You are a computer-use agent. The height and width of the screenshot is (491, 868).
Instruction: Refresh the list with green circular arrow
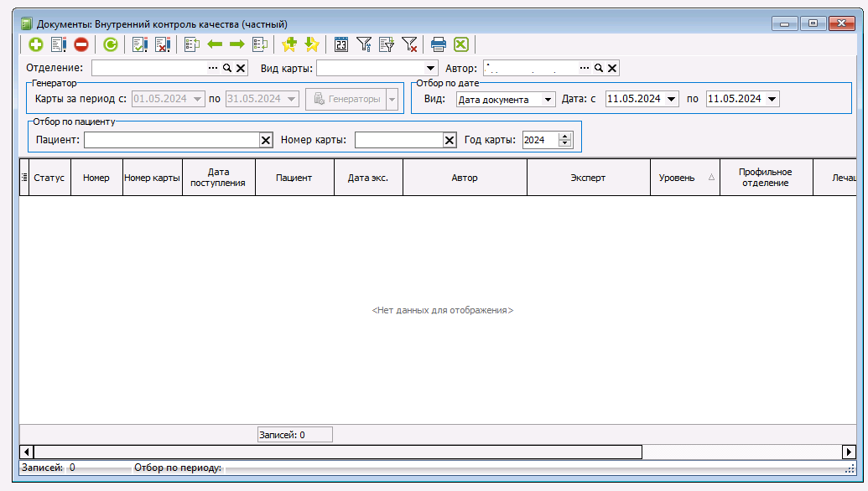pos(111,45)
